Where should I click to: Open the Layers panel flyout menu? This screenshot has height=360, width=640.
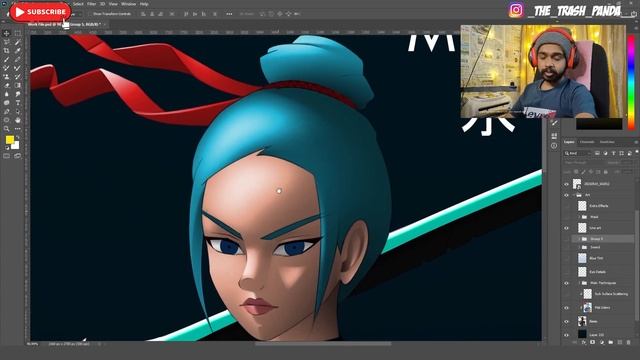[636, 142]
